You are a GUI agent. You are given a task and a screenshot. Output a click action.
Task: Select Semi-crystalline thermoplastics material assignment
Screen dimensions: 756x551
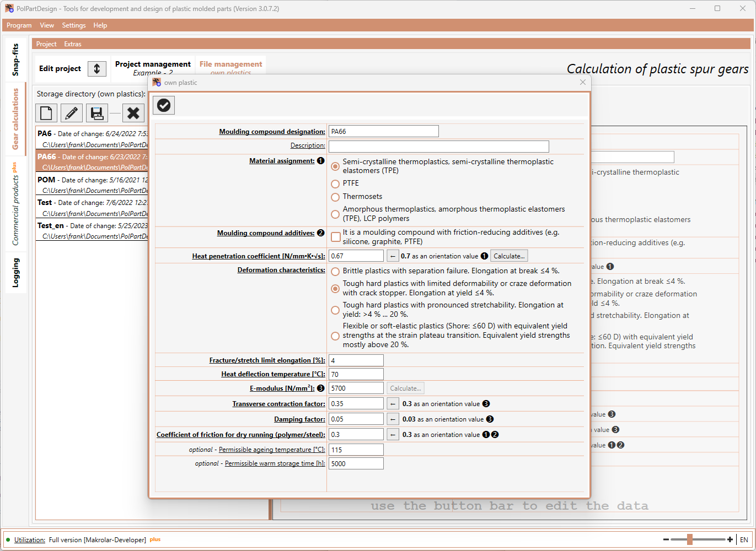point(335,166)
